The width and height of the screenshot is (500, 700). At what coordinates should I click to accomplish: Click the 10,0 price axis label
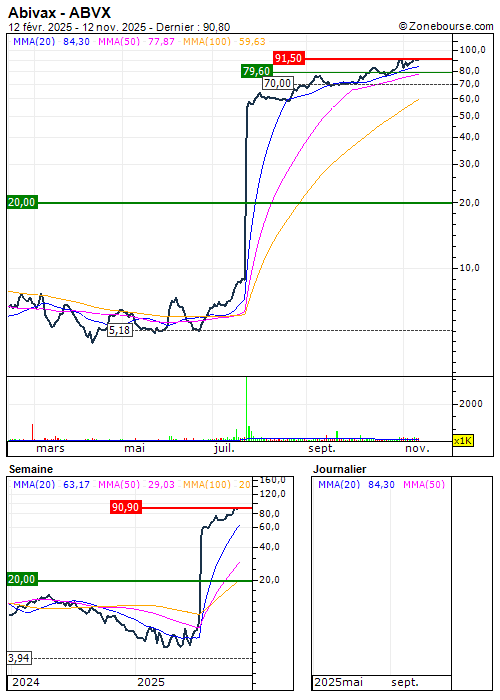click(x=469, y=268)
